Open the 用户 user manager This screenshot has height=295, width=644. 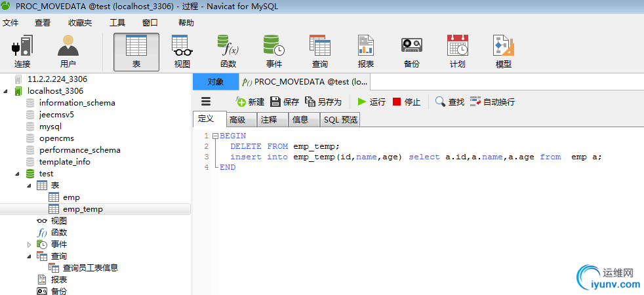pos(68,52)
